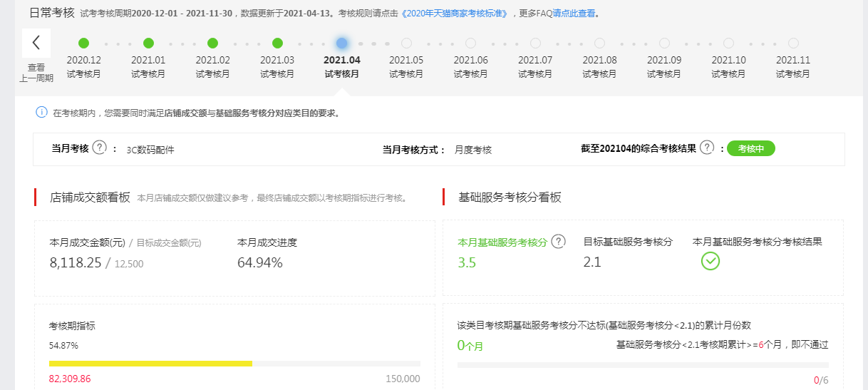This screenshot has height=390, width=868.
Task: Click the 考核期指标 label
Action: coord(72,326)
